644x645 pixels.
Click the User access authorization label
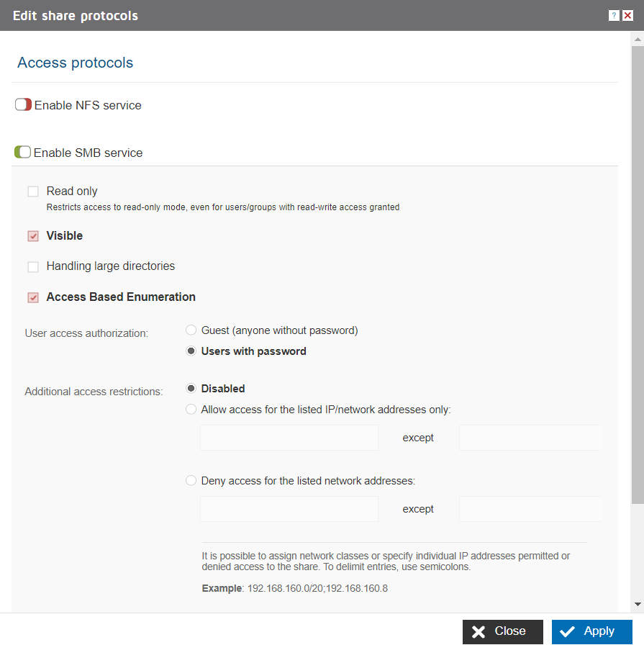click(86, 333)
